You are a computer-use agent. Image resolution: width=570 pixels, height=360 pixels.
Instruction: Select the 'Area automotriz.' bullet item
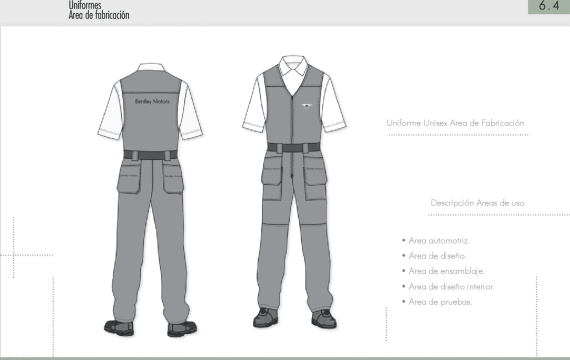439,241
